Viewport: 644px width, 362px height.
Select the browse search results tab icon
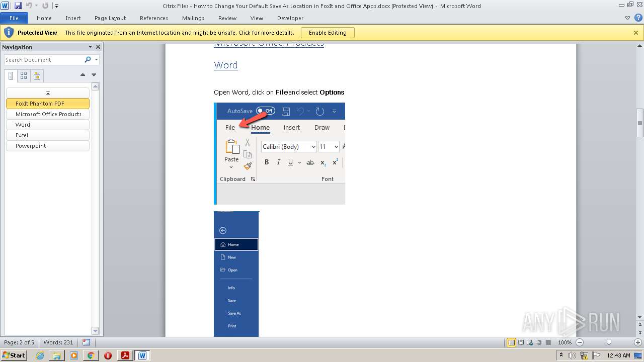click(37, 76)
